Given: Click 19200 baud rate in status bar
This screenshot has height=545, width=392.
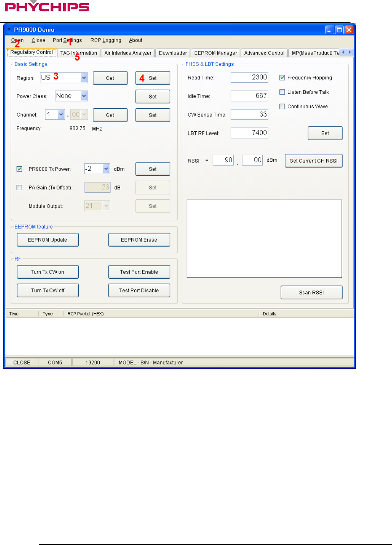Looking at the screenshot, I should point(93,362).
